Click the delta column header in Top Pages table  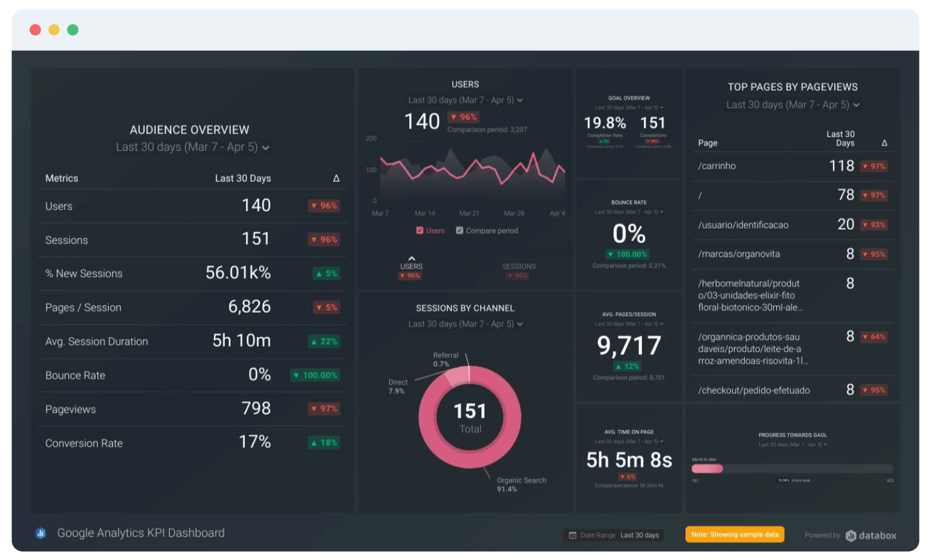[x=884, y=142]
